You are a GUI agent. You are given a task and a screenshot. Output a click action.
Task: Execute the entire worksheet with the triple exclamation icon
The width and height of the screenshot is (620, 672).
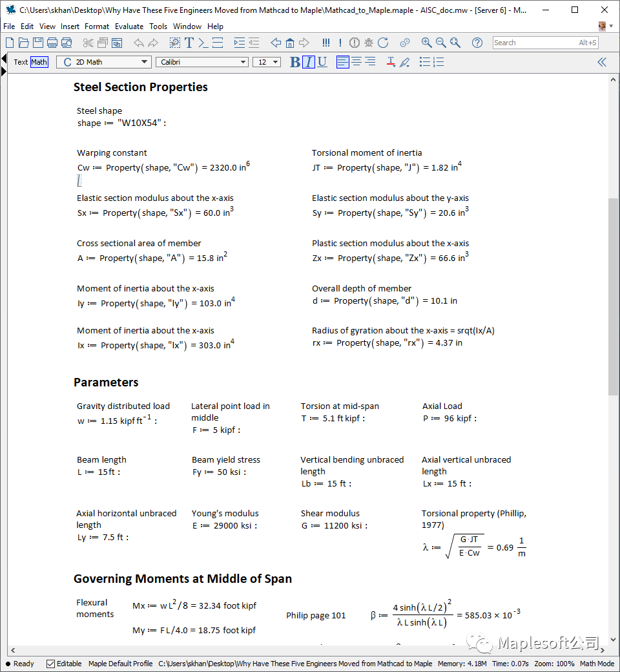326,43
